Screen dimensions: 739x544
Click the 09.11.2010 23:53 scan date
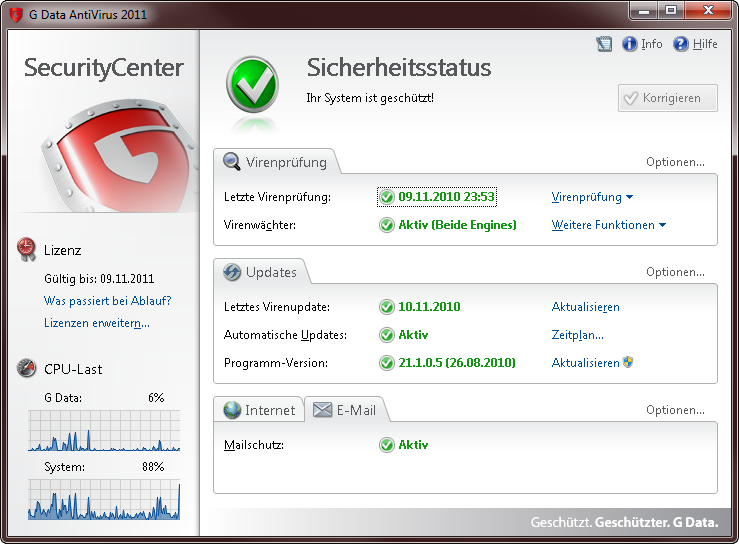pyautogui.click(x=446, y=197)
